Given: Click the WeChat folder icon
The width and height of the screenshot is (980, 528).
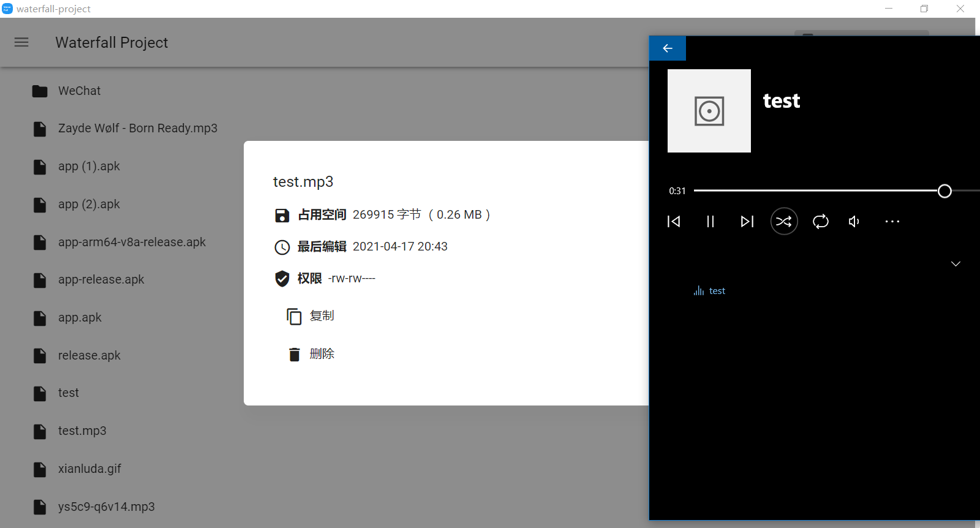Looking at the screenshot, I should [40, 91].
